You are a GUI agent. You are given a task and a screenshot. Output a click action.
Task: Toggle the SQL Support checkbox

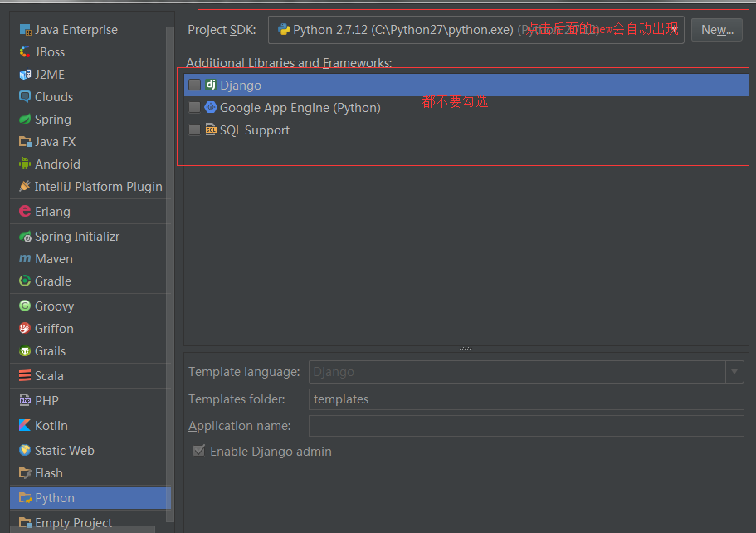(195, 130)
